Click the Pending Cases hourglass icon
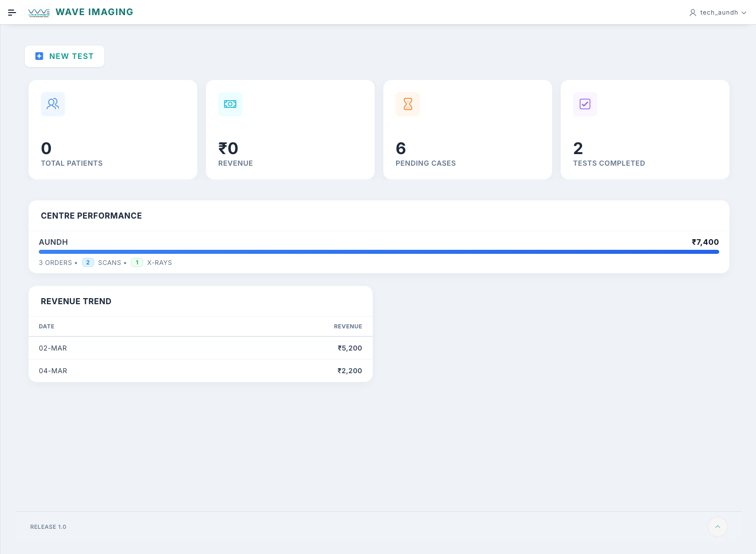Screen dimensions: 756x554 pos(408,104)
